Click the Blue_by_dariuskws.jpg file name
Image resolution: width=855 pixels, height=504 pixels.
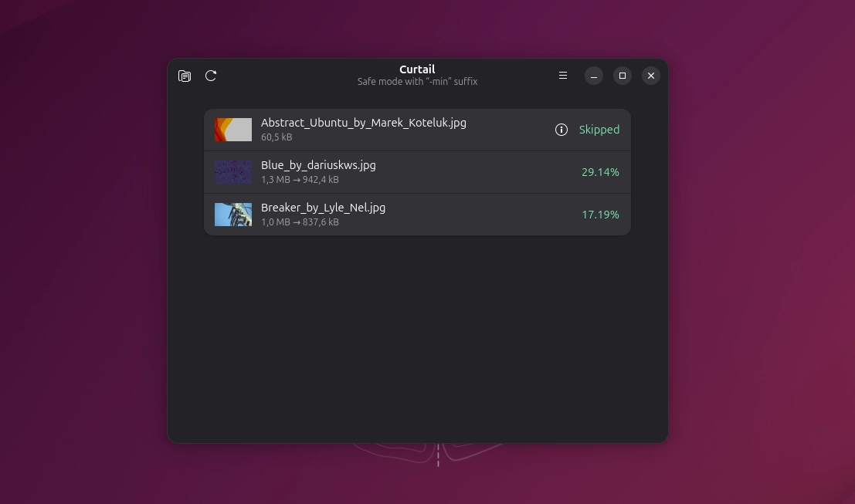tap(318, 164)
